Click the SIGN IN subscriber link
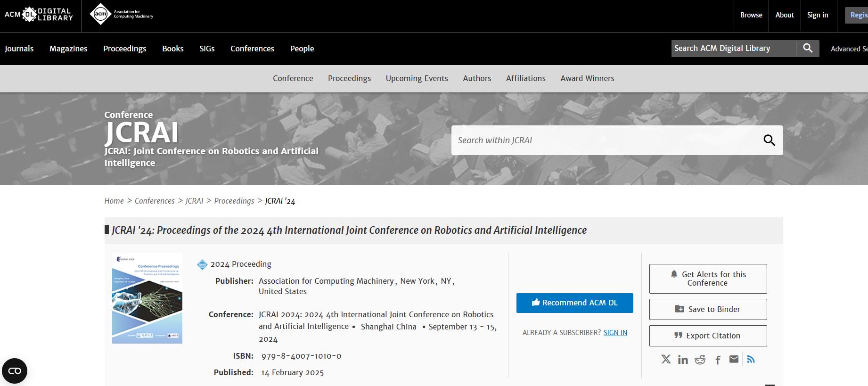The width and height of the screenshot is (868, 386). click(x=615, y=333)
